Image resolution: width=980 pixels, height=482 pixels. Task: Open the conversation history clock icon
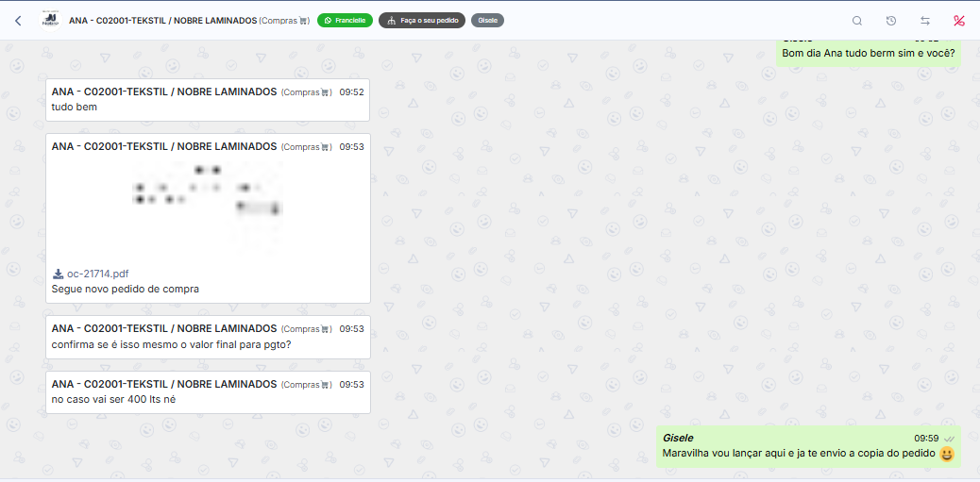pyautogui.click(x=891, y=21)
